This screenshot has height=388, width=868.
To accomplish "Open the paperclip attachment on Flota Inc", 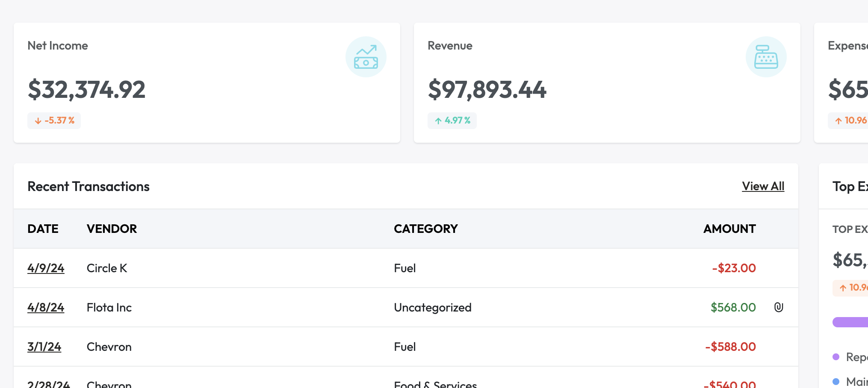I will (x=778, y=307).
